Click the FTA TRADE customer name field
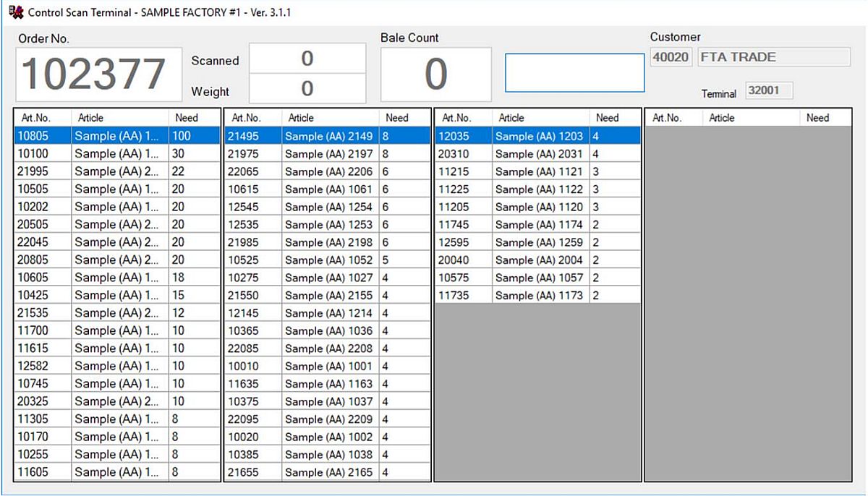This screenshot has width=868, height=496. (773, 57)
